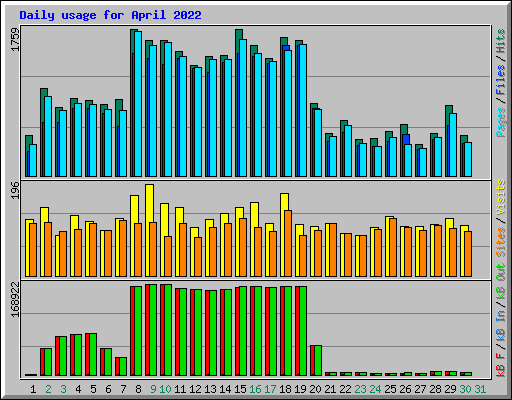Screen dimensions: 512x400
Task: Click the "Sites / Visits" legend label
Action: 501,218
